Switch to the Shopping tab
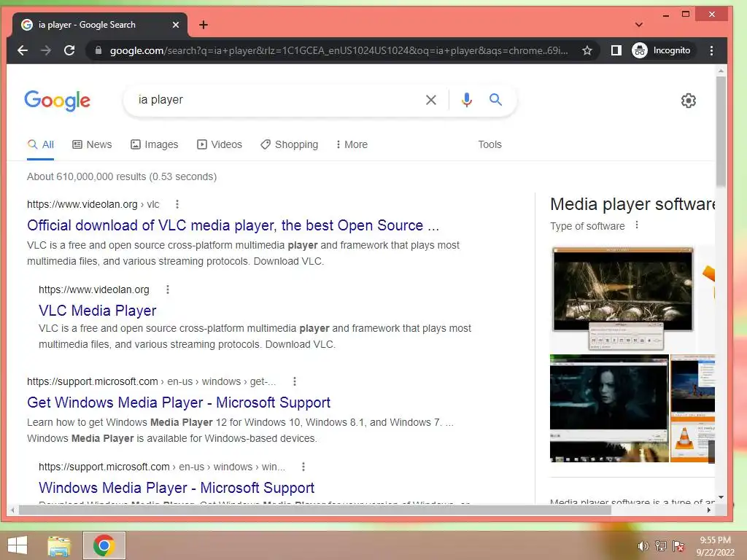Image resolution: width=747 pixels, height=560 pixels. pos(289,144)
